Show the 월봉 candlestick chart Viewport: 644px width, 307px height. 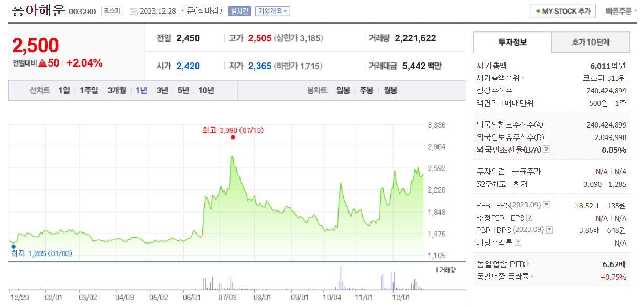click(x=390, y=90)
